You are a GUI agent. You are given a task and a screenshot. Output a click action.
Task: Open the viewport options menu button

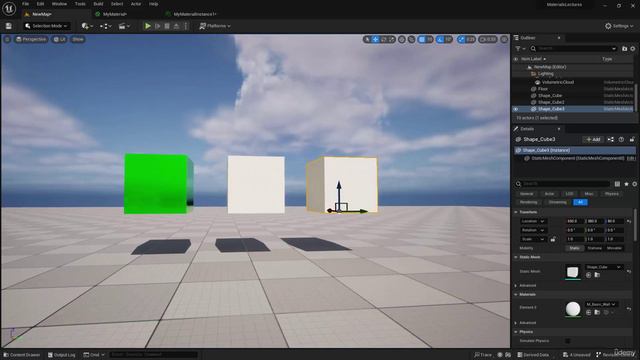click(x=7, y=40)
